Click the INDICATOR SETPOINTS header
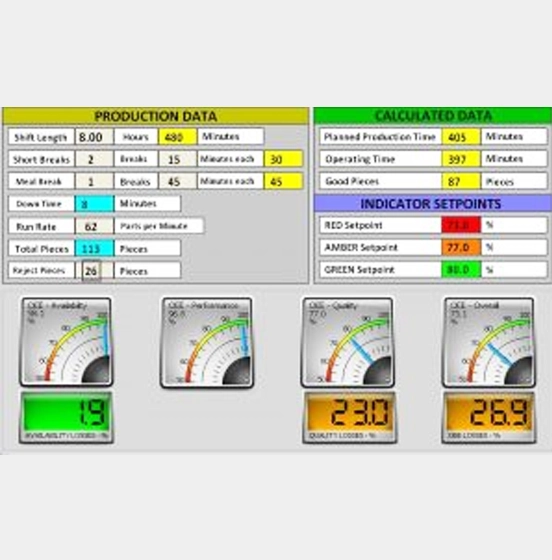Image resolution: width=552 pixels, height=560 pixels. [433, 204]
